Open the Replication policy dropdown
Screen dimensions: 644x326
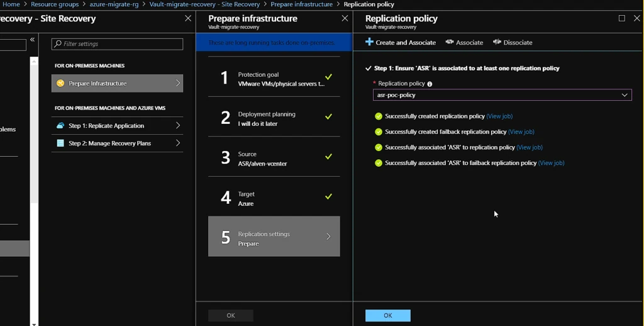pos(502,95)
